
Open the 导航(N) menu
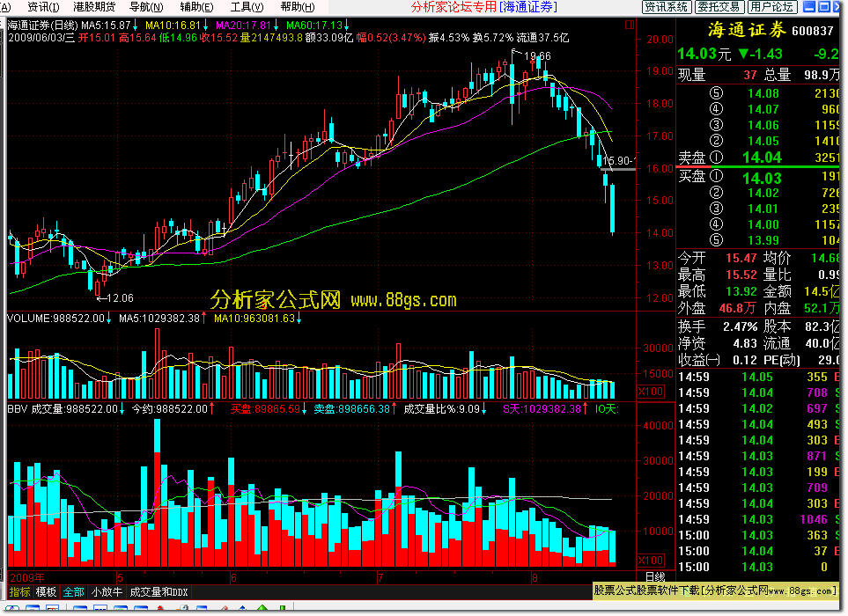pyautogui.click(x=146, y=7)
